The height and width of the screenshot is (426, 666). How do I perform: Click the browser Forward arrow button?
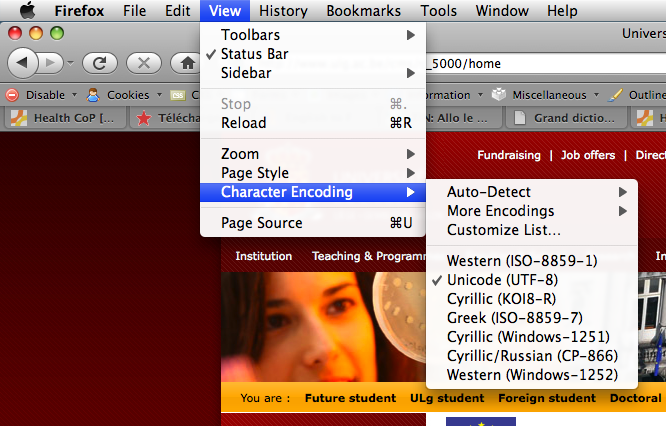[x=51, y=63]
